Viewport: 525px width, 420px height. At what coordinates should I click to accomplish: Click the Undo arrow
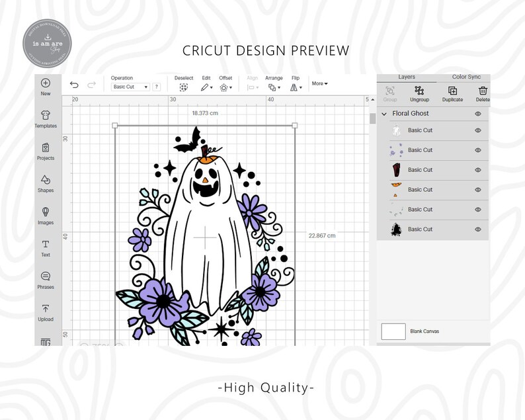74,85
